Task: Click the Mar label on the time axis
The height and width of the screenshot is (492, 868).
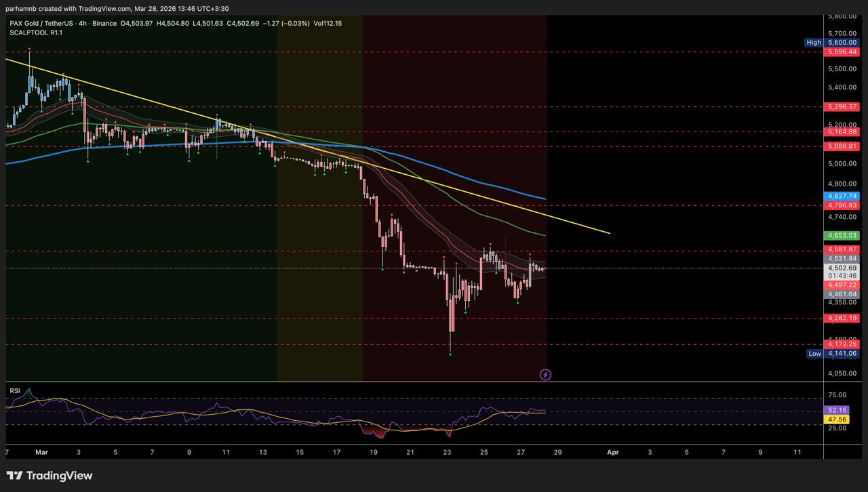Action: [42, 452]
